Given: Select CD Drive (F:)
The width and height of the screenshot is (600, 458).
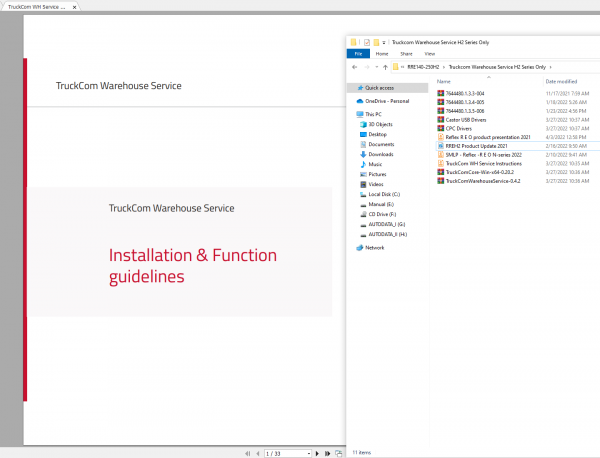Looking at the screenshot, I should point(378,214).
